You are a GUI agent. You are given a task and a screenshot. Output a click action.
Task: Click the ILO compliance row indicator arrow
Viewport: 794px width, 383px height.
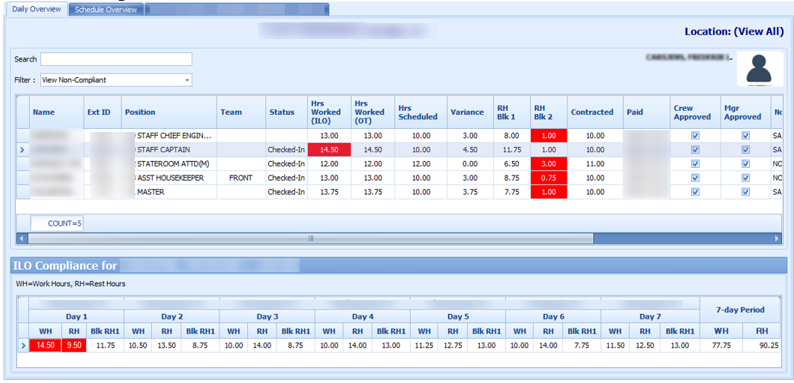[x=23, y=346]
